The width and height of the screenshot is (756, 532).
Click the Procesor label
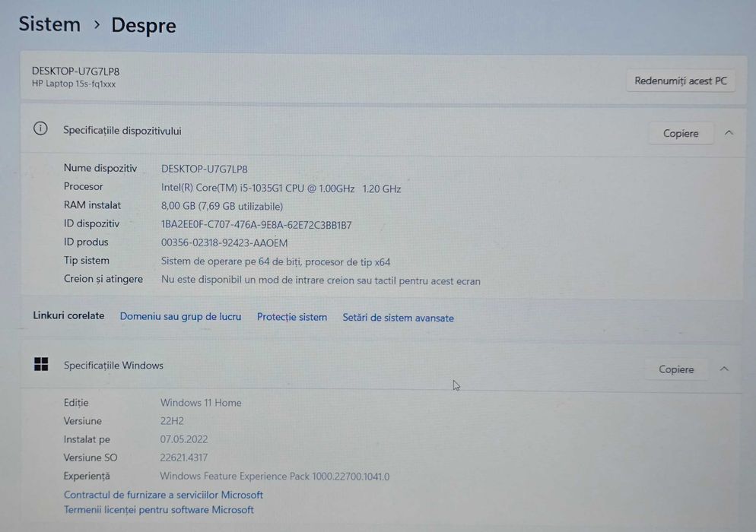pos(84,186)
